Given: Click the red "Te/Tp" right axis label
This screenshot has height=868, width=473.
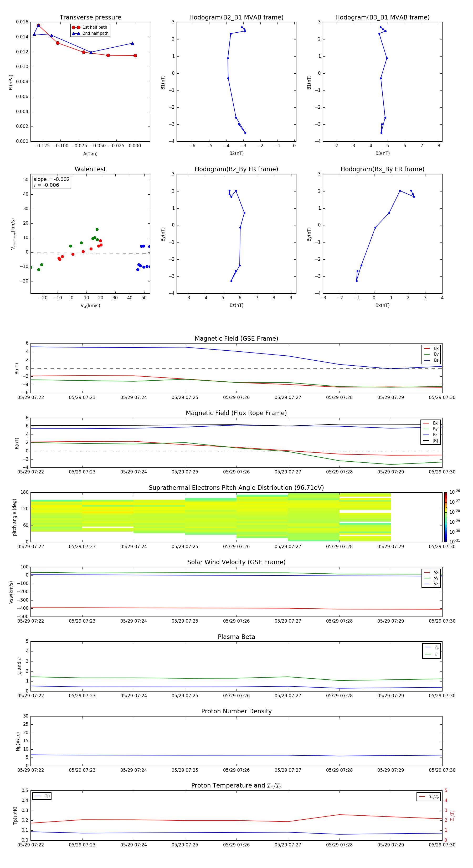Looking at the screenshot, I should [x=453, y=816].
